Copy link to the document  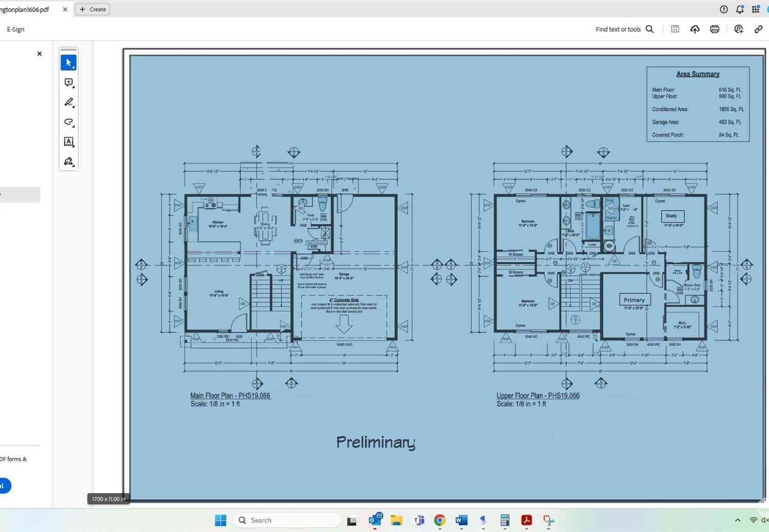pos(758,29)
